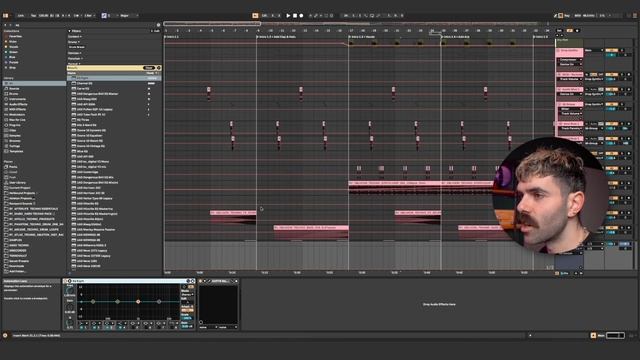
Task: Expand the Devices filter group
Action: (x=75, y=53)
